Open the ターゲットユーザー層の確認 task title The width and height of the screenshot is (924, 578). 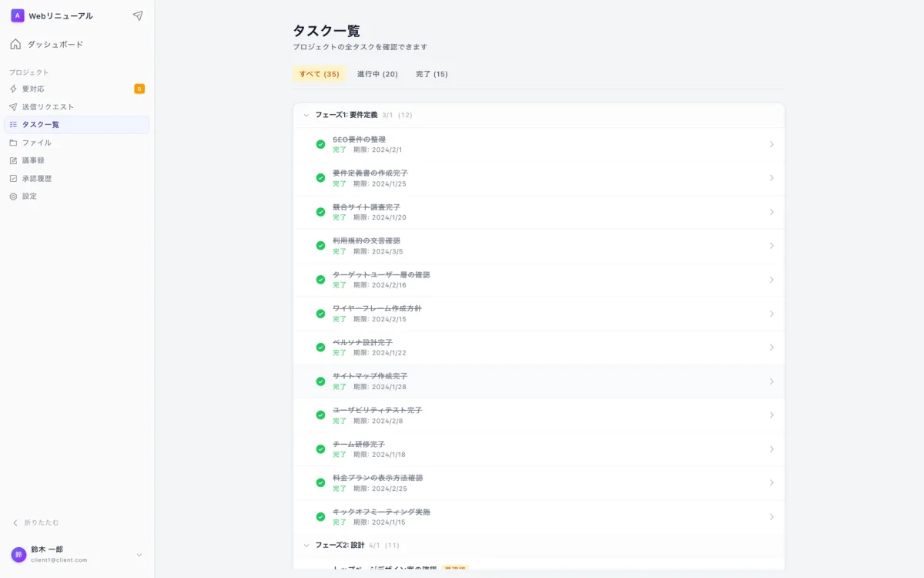381,274
